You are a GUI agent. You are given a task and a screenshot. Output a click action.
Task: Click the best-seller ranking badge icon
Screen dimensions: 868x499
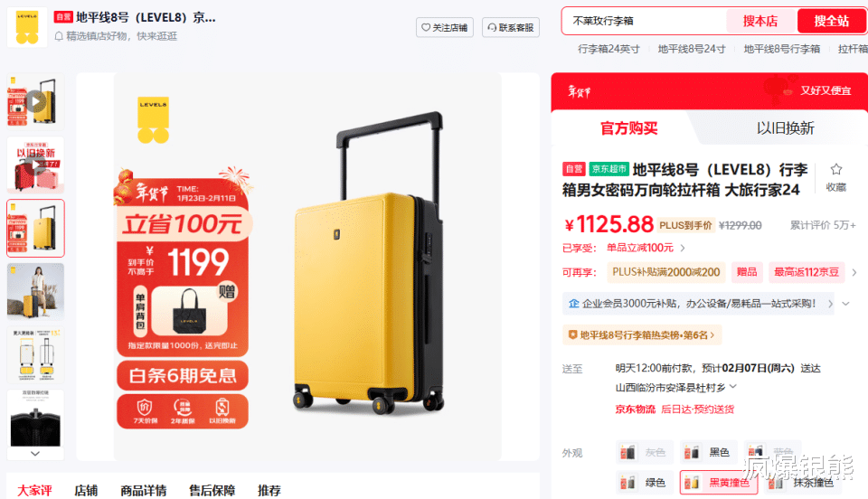pyautogui.click(x=573, y=334)
